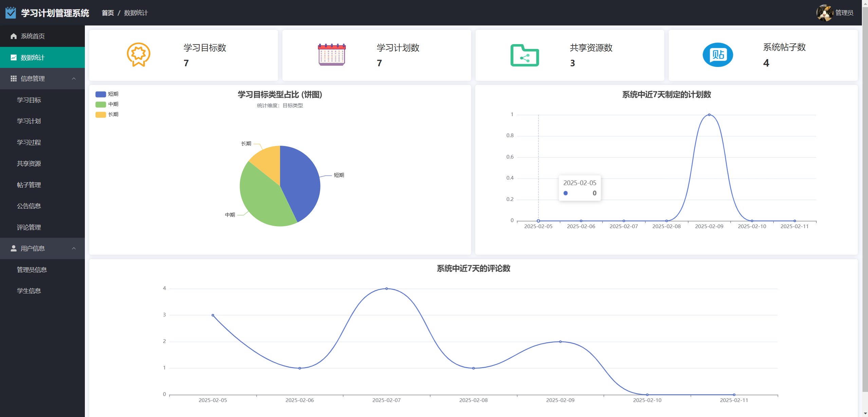Collapse the 用户信息 menu chevron
Viewport: 868px width, 417px height.
tap(74, 248)
